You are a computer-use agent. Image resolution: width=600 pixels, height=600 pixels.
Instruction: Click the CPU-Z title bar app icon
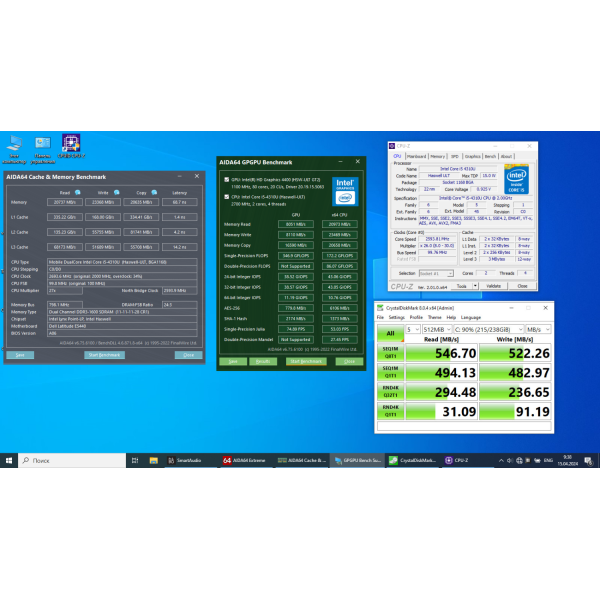pyautogui.click(x=392, y=146)
